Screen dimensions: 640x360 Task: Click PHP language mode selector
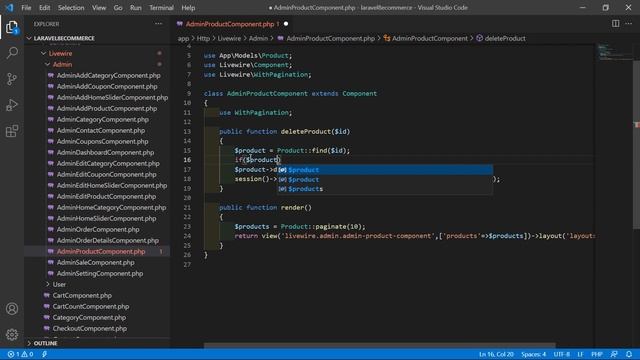(597, 354)
